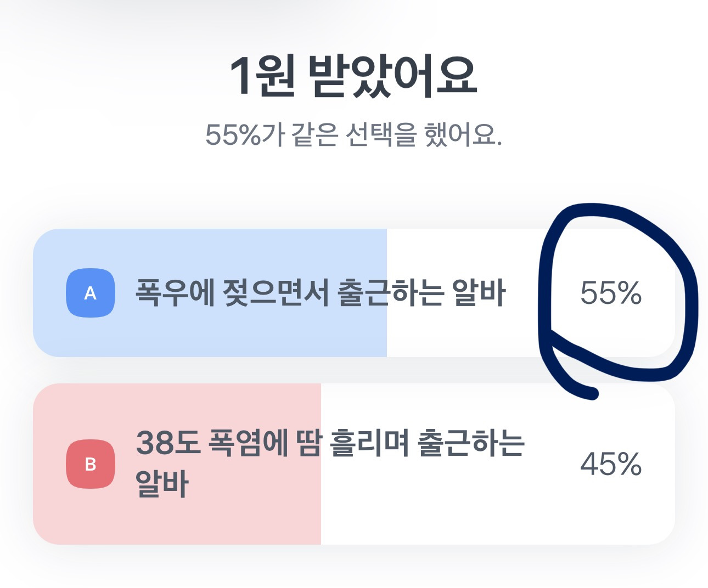Click "출근하는" in the option B label
Screen dimensions: 708x588
[471, 443]
